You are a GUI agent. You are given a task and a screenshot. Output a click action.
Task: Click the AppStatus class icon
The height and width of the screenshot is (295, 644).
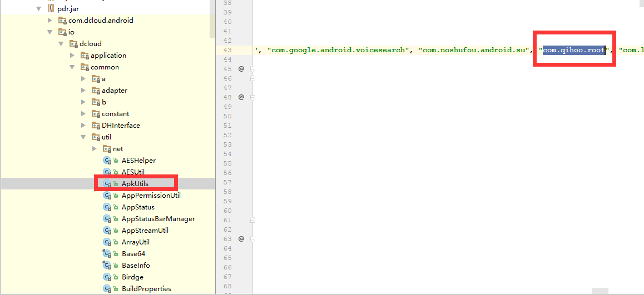107,207
